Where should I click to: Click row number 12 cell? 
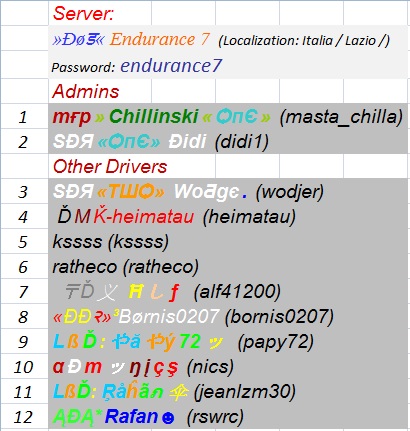point(23,417)
